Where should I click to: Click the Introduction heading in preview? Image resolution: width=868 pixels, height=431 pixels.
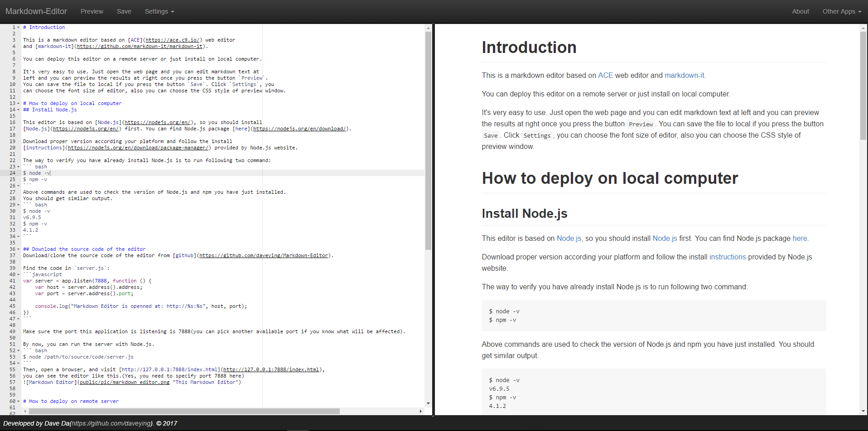pos(529,47)
